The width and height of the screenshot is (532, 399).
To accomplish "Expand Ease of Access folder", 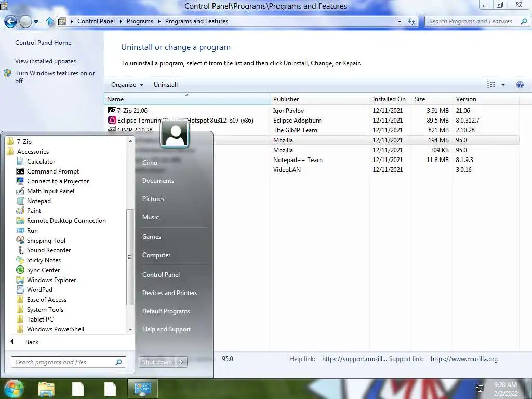I will coord(46,300).
